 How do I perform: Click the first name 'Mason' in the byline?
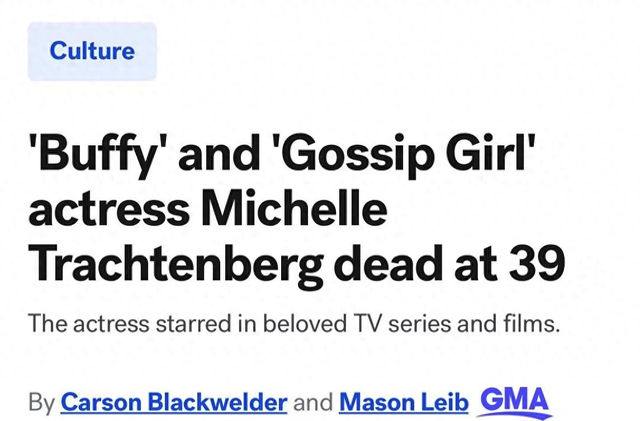pos(380,403)
